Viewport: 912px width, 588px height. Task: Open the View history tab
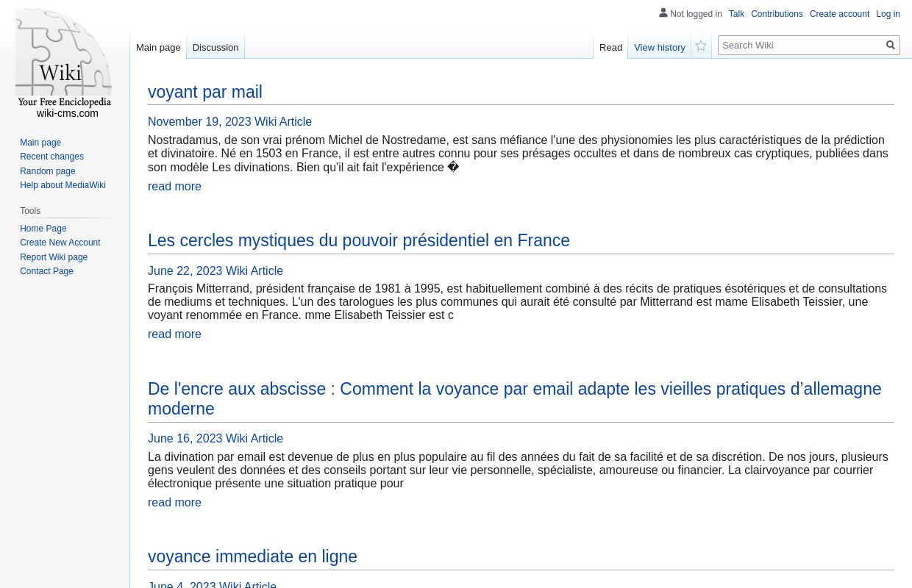(660, 47)
